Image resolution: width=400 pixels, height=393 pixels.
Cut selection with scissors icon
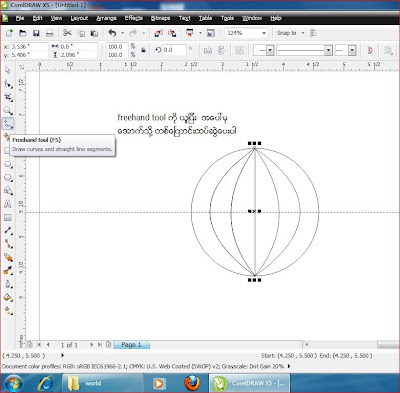67,33
